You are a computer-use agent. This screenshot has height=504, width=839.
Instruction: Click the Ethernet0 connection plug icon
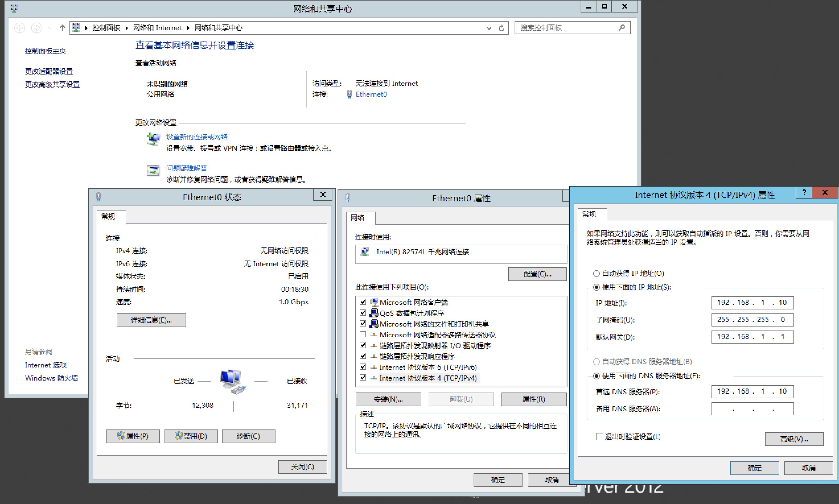click(349, 94)
